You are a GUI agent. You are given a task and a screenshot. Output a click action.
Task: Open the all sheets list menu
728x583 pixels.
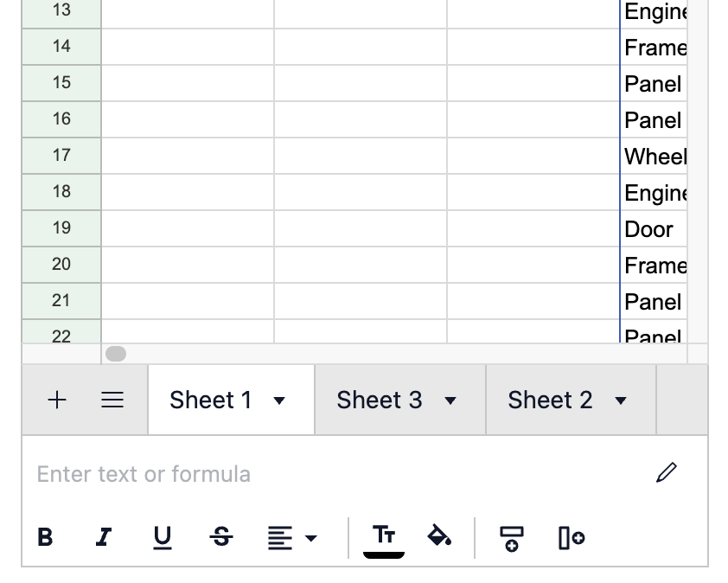112,400
